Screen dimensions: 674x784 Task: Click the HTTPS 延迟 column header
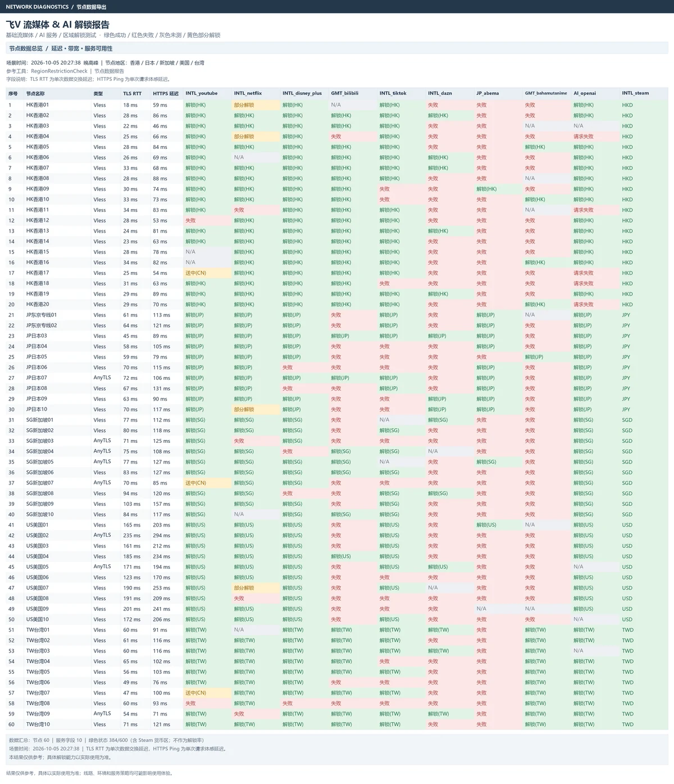(x=167, y=93)
